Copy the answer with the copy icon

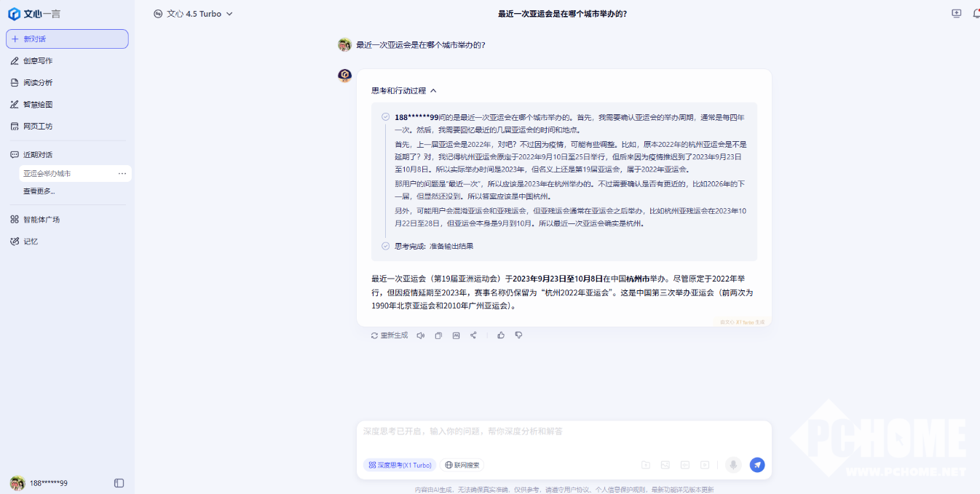coord(438,335)
